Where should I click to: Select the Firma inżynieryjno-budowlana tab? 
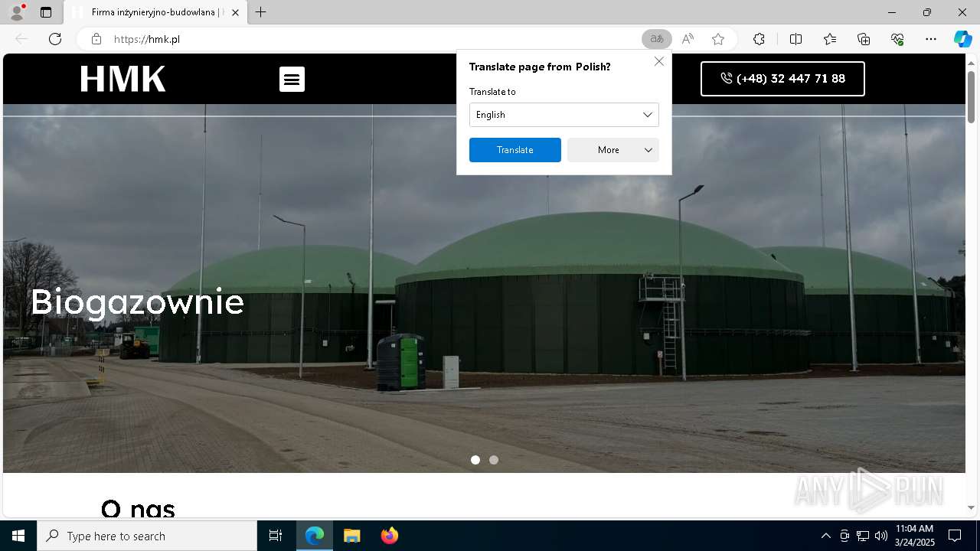(155, 12)
